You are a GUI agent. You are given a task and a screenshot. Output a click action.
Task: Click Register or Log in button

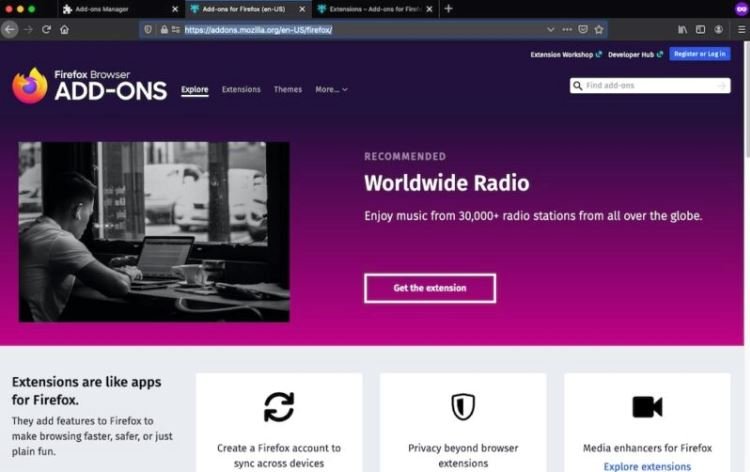[700, 54]
